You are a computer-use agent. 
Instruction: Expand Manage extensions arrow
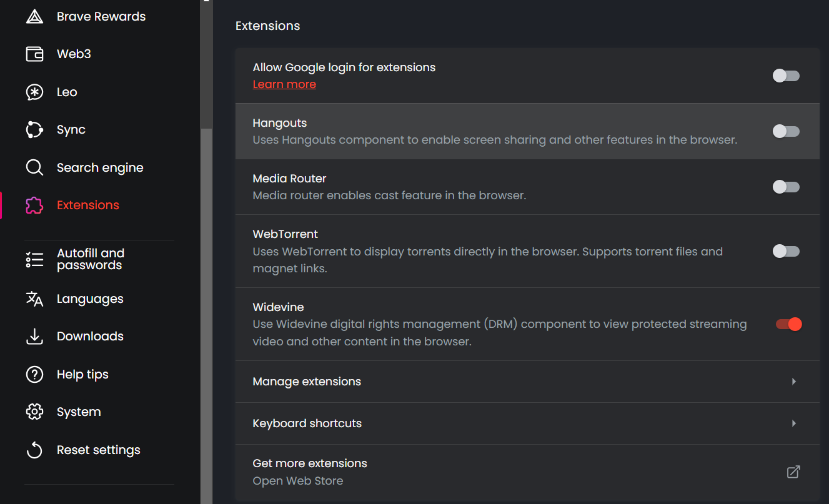pyautogui.click(x=794, y=382)
